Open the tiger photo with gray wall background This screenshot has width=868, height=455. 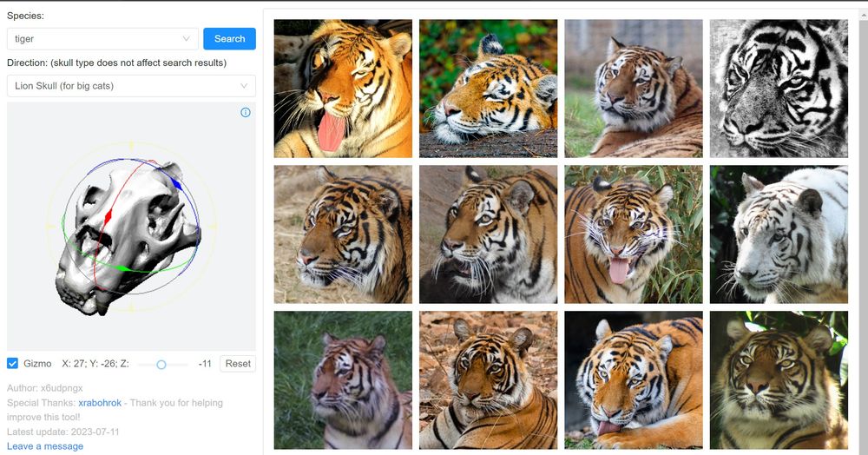[634, 89]
